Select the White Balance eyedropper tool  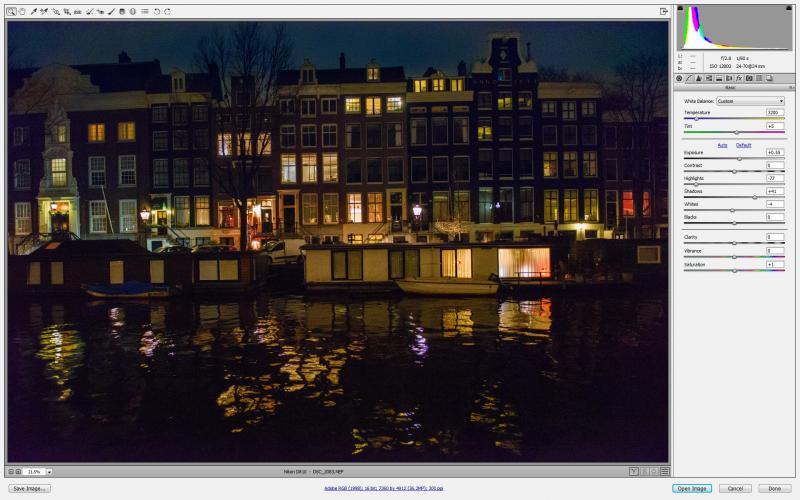pos(33,11)
